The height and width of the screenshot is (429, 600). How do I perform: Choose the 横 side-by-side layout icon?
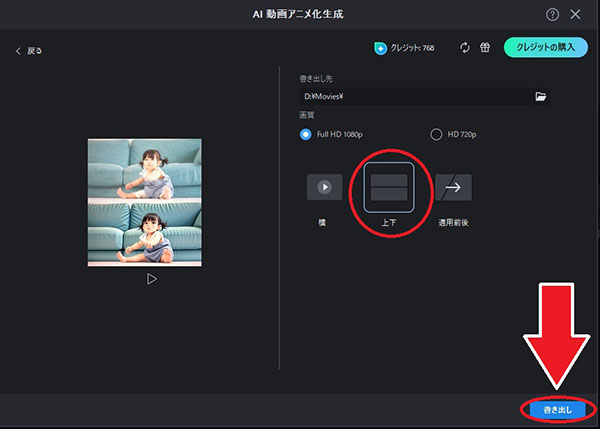coord(324,187)
